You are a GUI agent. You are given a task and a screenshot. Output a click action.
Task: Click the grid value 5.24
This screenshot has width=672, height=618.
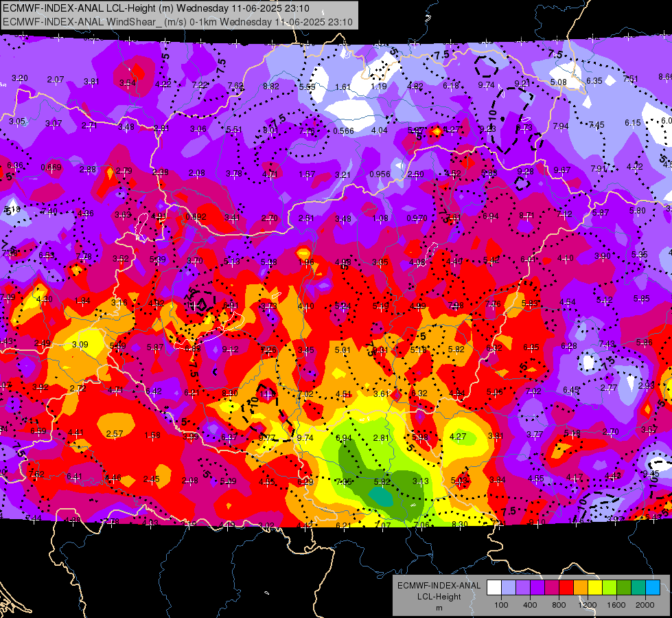pos(343,306)
